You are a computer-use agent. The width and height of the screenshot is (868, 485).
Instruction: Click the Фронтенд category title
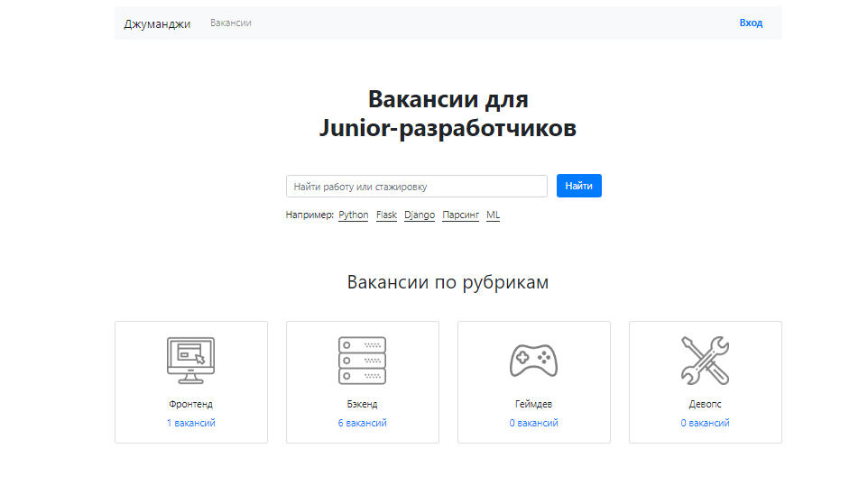point(191,405)
